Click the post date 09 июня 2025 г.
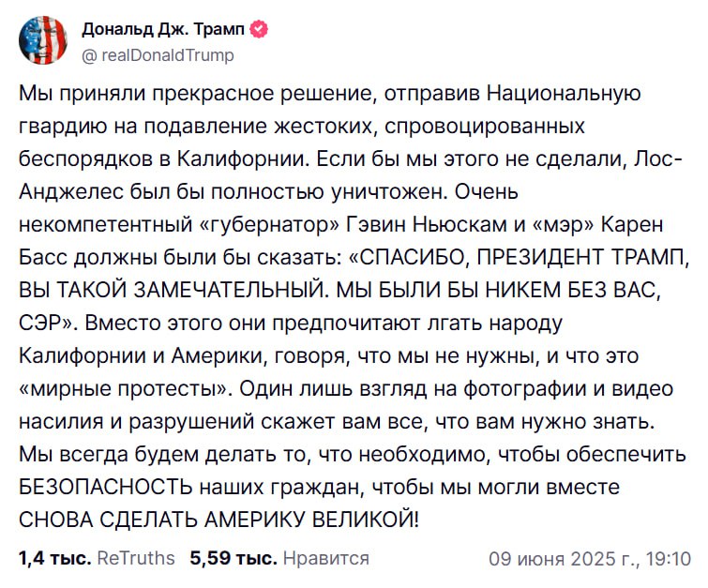 [561, 558]
